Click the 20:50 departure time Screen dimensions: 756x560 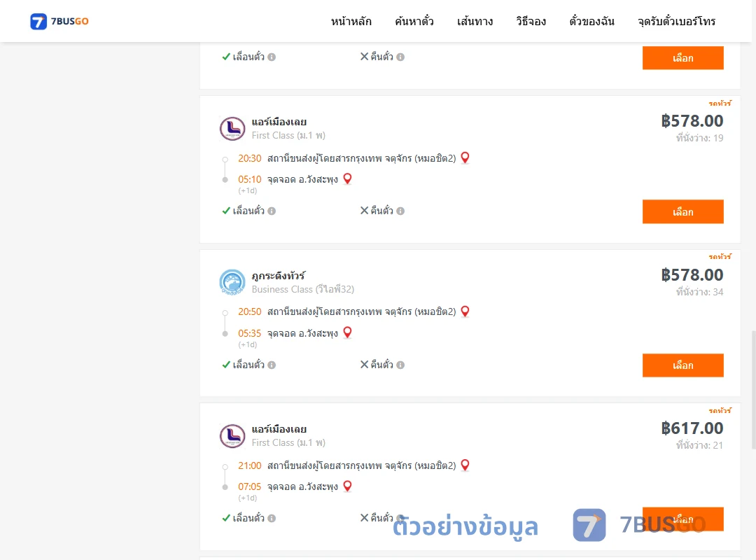(250, 311)
